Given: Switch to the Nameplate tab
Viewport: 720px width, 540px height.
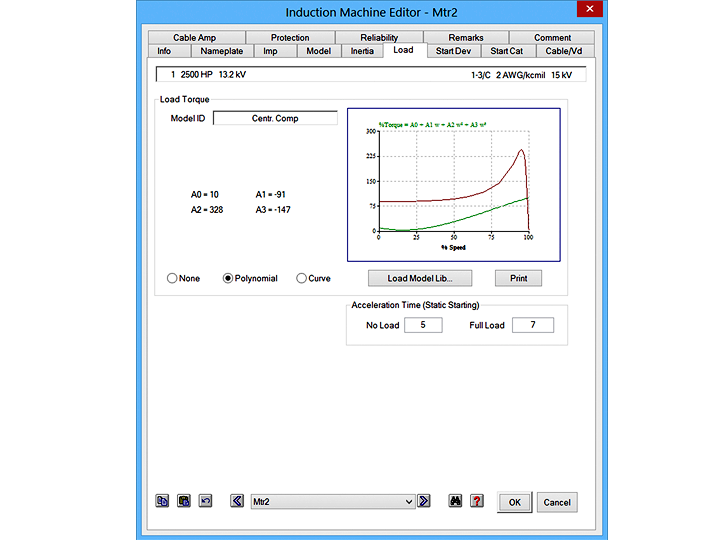Looking at the screenshot, I should pos(221,50).
